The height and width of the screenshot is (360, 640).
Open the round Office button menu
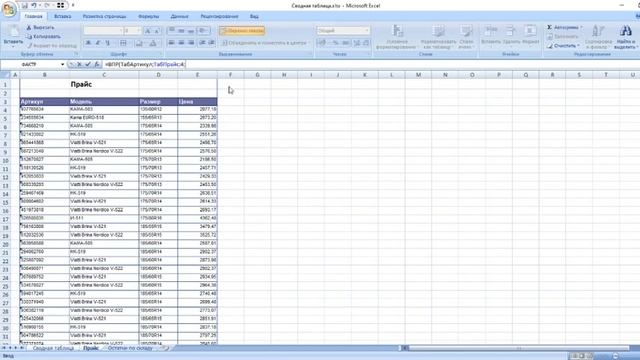9,9
